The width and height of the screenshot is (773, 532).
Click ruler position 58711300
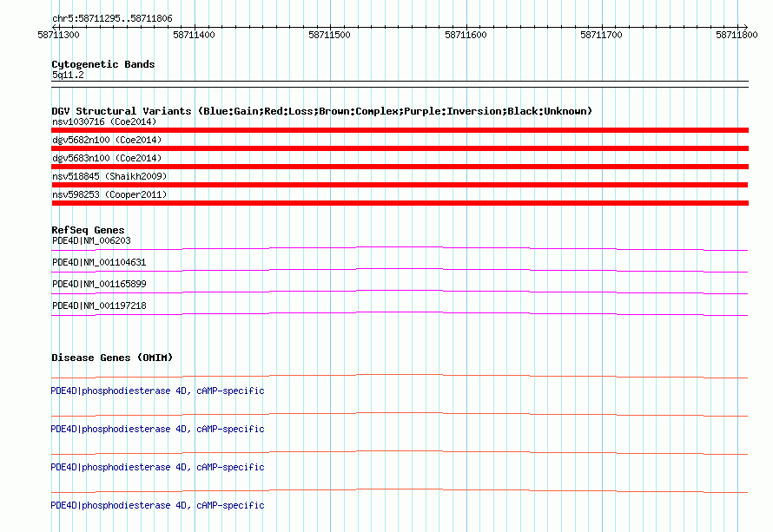59,35
